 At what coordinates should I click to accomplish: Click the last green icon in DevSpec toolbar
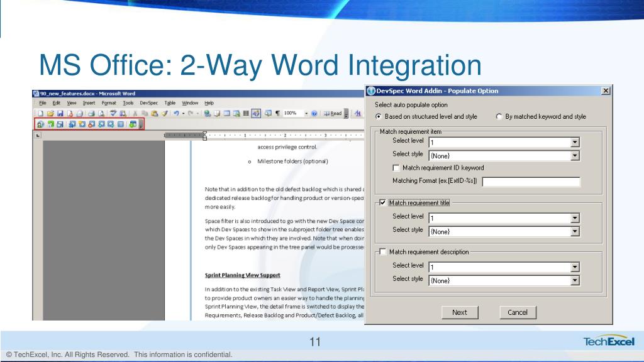point(133,124)
